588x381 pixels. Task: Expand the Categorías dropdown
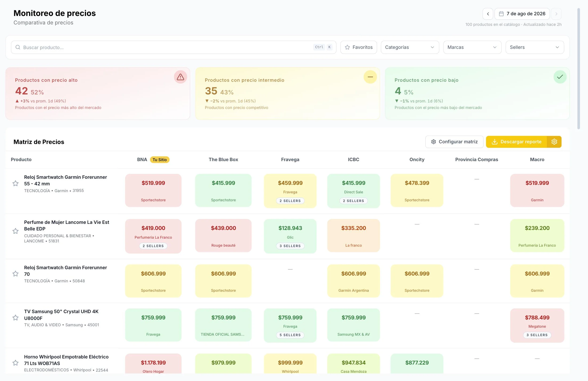tap(410, 47)
